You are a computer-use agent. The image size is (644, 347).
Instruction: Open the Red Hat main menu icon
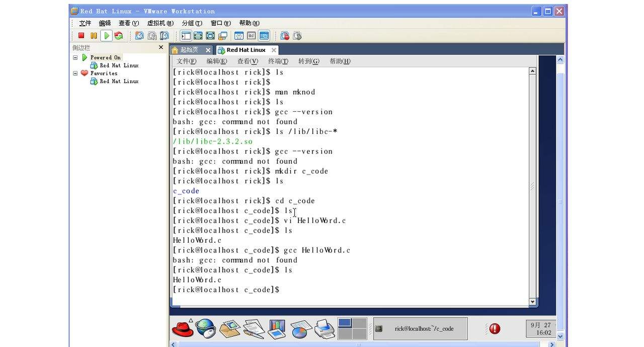[x=182, y=329]
